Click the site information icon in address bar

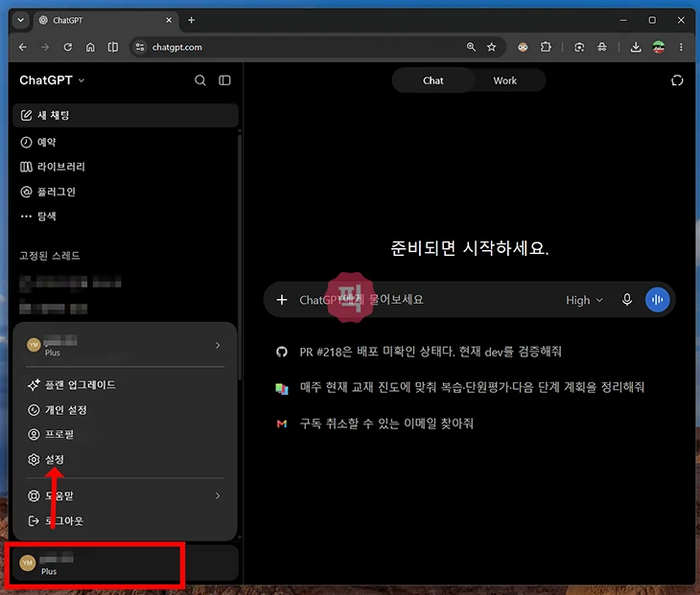[x=140, y=47]
